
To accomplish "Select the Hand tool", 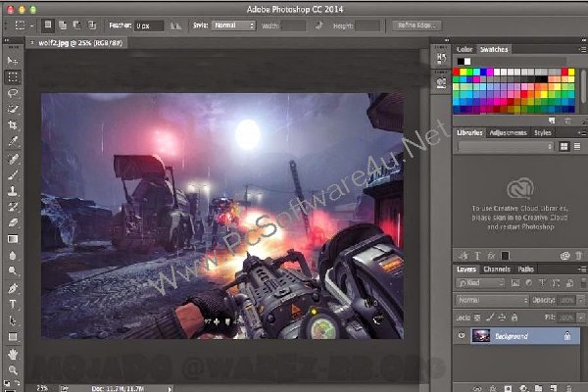I will point(13,354).
